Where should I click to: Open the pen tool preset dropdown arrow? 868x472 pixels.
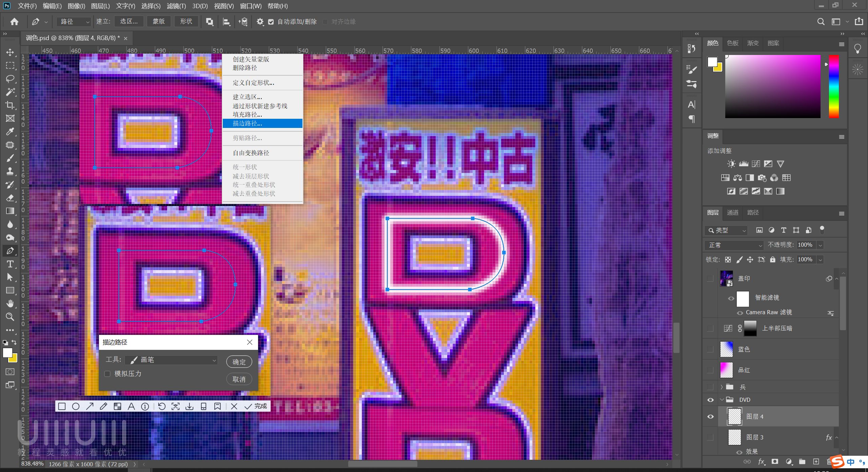coord(46,22)
